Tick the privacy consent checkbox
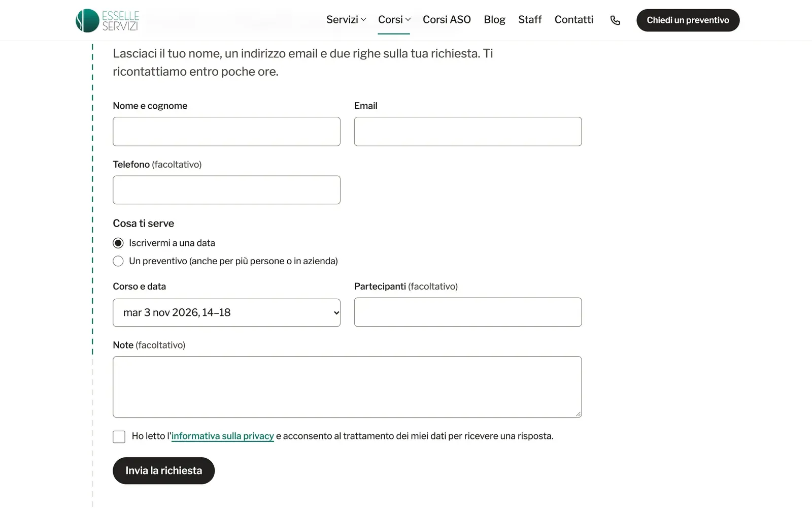This screenshot has height=508, width=812. click(119, 437)
